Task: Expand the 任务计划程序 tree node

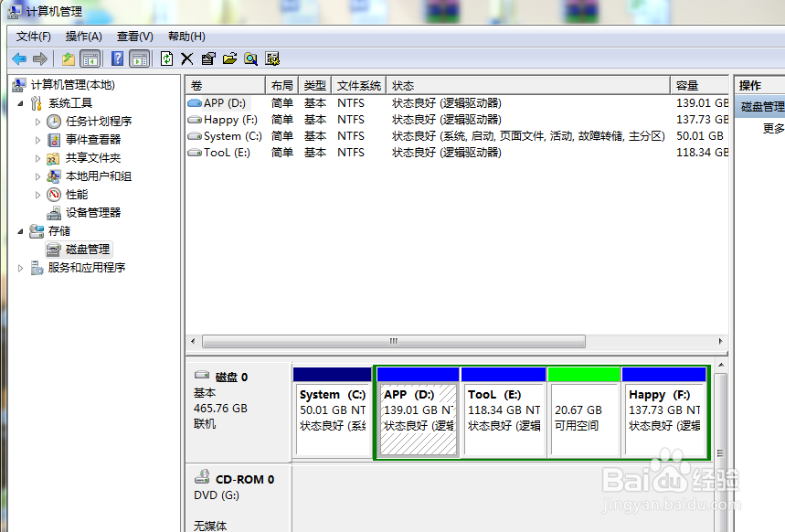Action: 39,121
